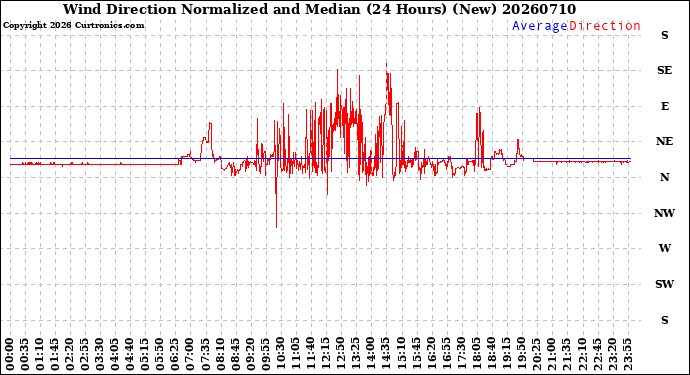Viewport: 690px width, 375px height.
Task: Click the 19:15 time axis label
Action: 506,355
